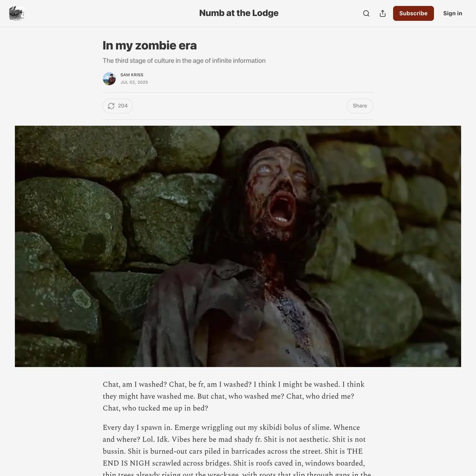This screenshot has height=476, width=476.
Task: Open Sam Kriss author avatar
Action: coord(109,79)
